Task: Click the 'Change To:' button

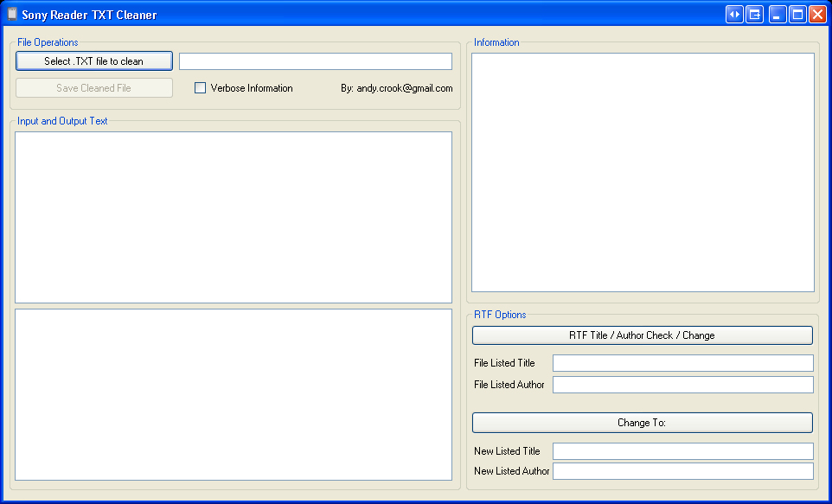Action: click(642, 423)
